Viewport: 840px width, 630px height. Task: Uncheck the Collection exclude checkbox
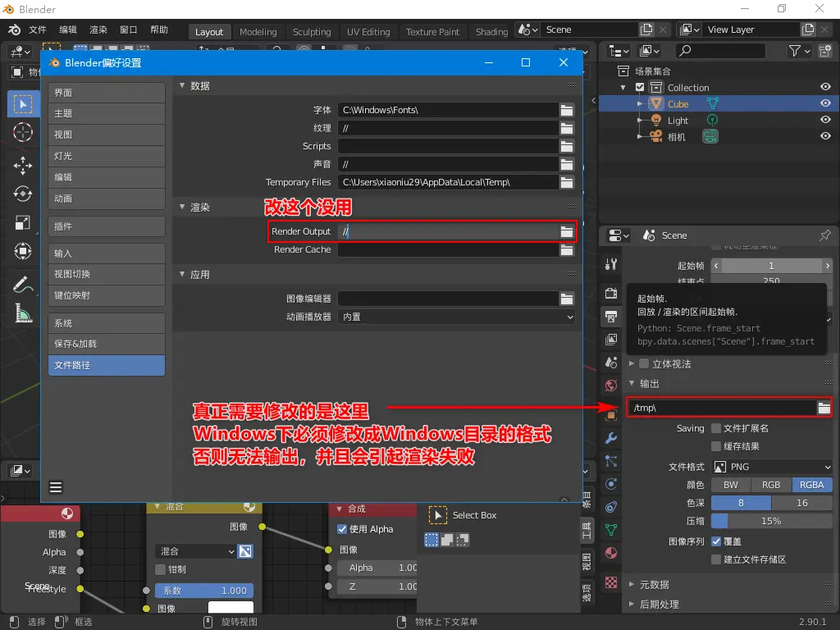point(640,87)
